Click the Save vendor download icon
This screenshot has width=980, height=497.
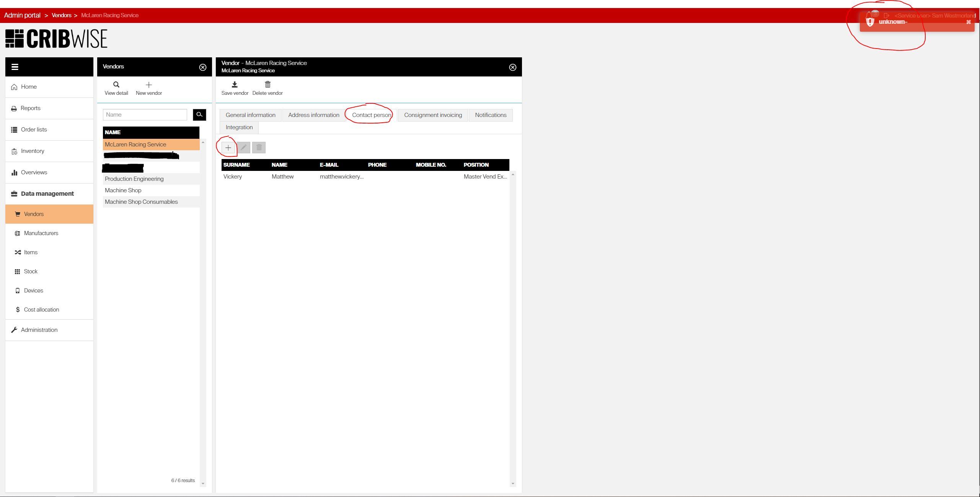coord(235,84)
